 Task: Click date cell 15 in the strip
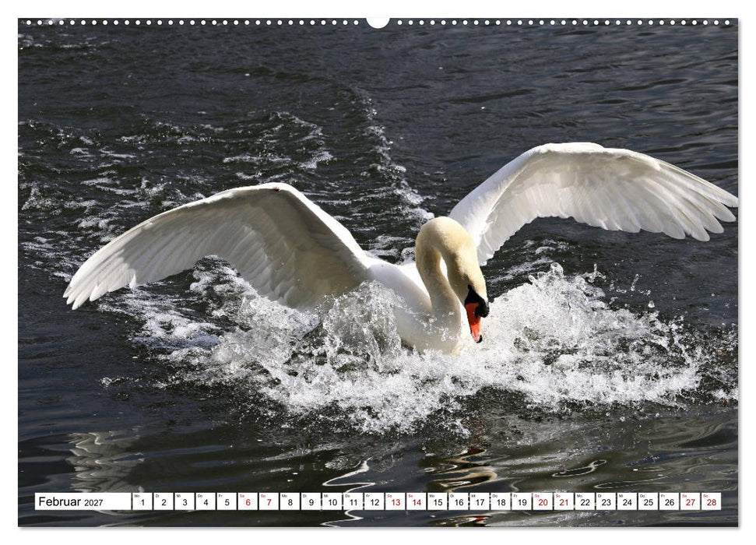pos(438,501)
